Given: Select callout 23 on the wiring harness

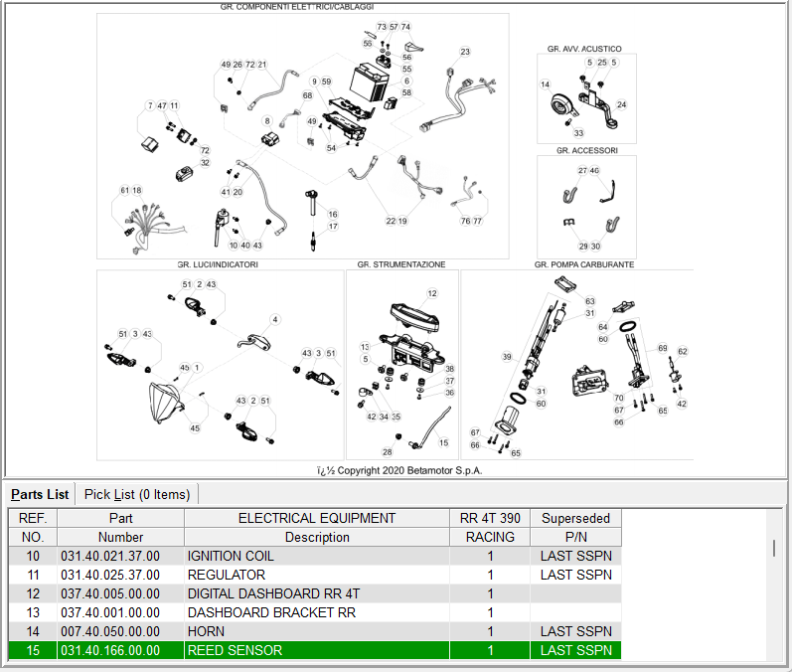Looking at the screenshot, I should pos(465,52).
